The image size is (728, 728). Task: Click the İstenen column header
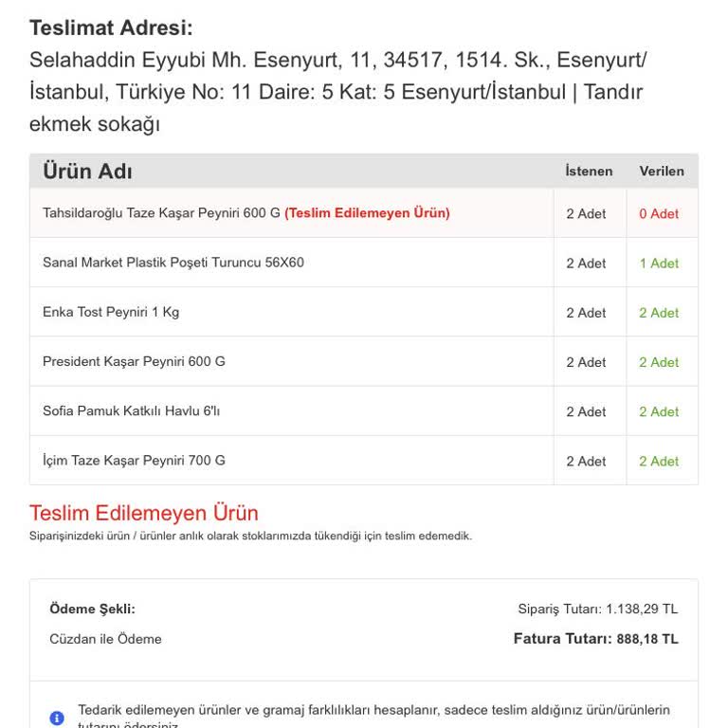(x=589, y=172)
